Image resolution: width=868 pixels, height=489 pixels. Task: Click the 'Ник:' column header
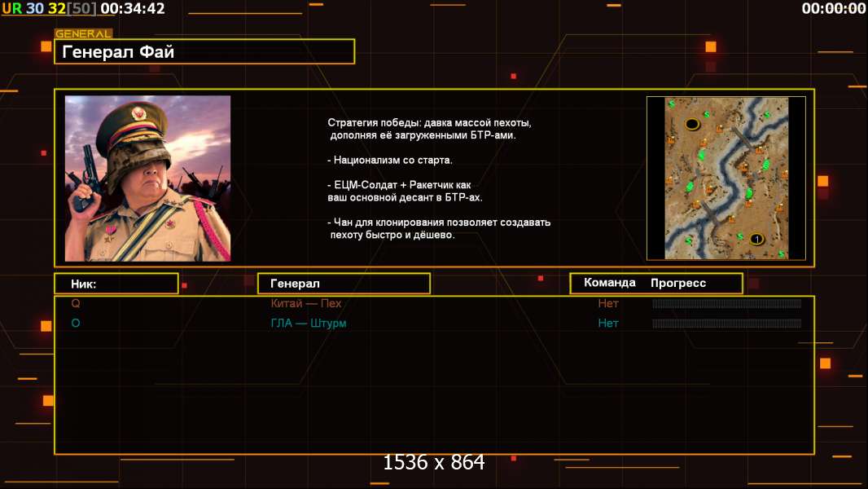pos(116,284)
